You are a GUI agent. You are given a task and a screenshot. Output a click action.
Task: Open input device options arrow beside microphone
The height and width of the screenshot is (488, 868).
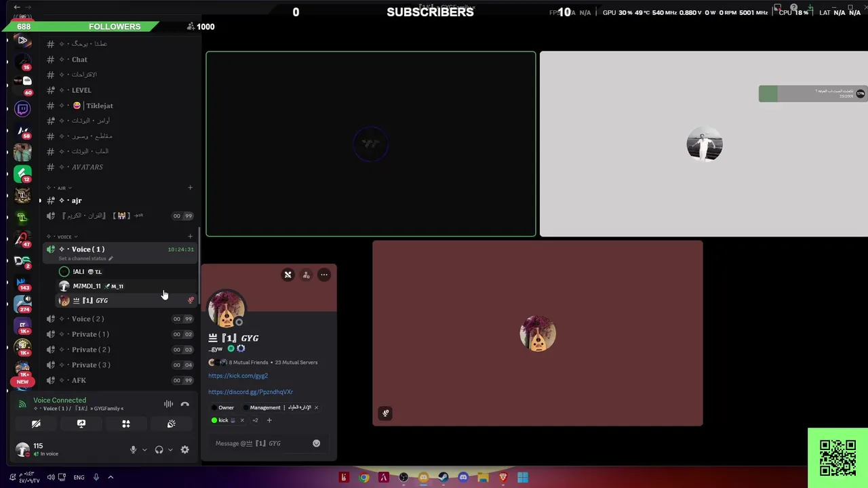click(144, 449)
